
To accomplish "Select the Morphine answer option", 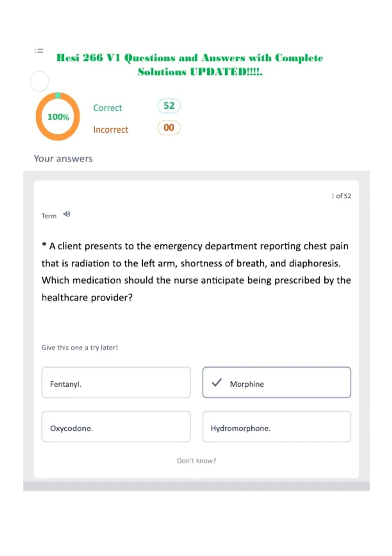I will click(x=277, y=382).
